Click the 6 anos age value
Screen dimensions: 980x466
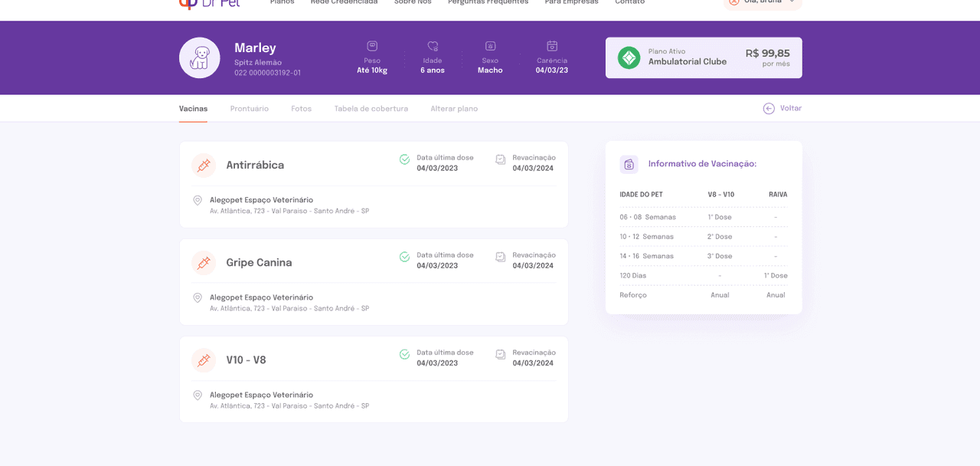[433, 71]
